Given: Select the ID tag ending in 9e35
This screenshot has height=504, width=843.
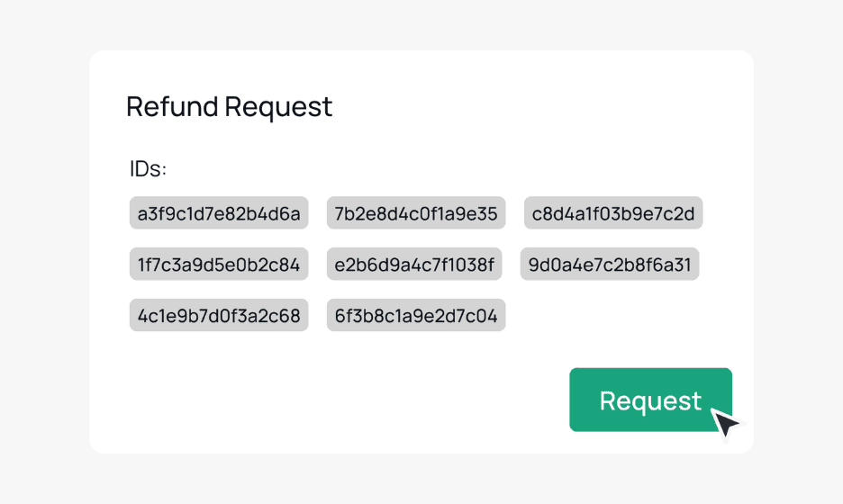Looking at the screenshot, I should pos(416,214).
